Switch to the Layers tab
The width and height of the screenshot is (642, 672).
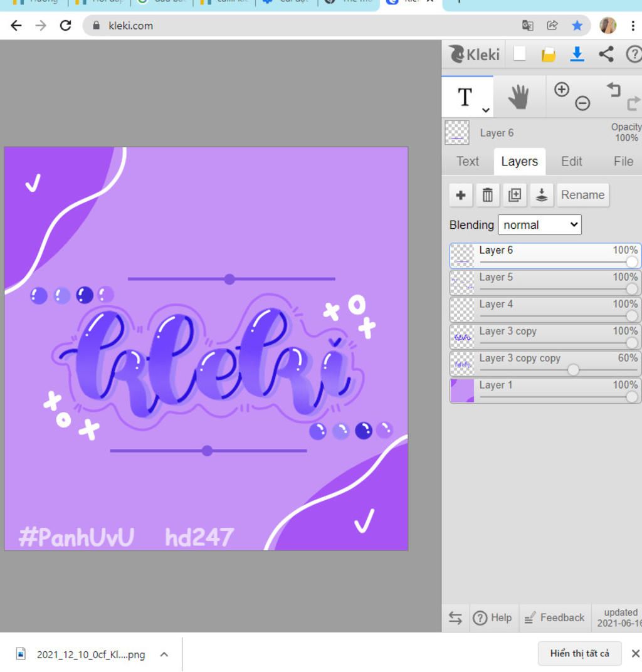pyautogui.click(x=519, y=161)
